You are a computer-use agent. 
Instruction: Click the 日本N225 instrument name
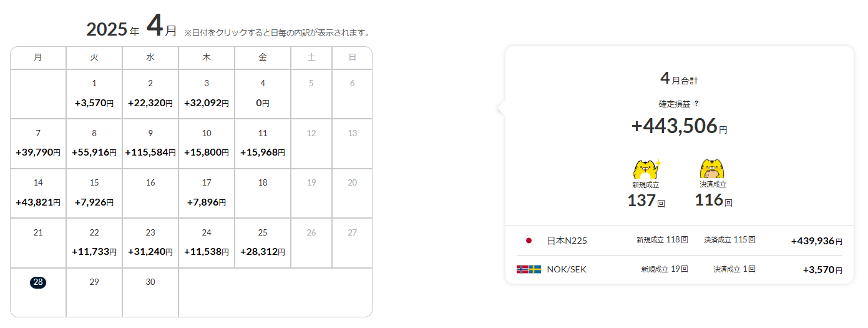click(x=567, y=241)
